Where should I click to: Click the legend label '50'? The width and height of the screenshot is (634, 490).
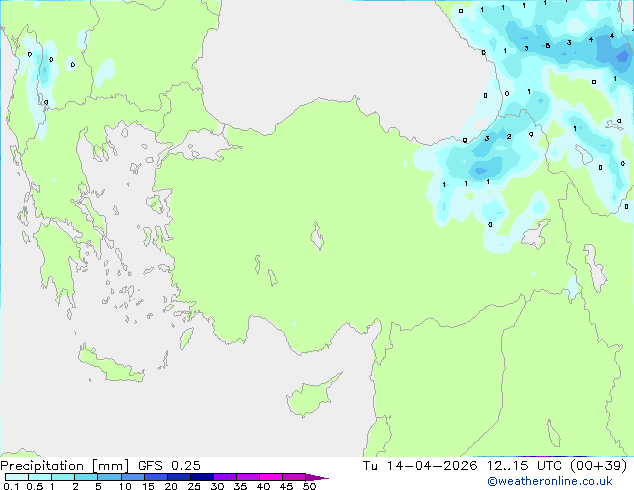click(x=309, y=486)
